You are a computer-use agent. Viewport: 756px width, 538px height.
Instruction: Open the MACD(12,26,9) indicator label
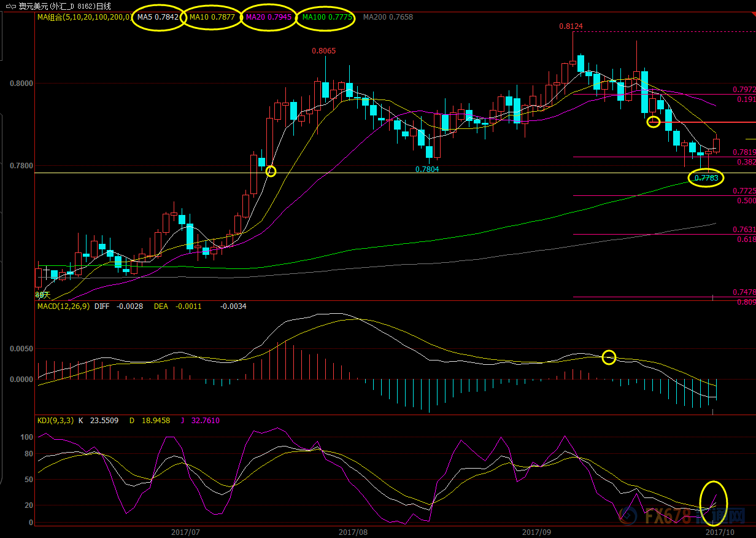click(x=63, y=306)
